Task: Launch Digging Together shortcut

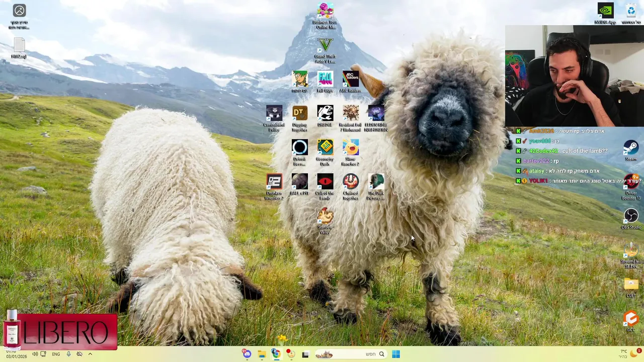Action: [x=299, y=119]
